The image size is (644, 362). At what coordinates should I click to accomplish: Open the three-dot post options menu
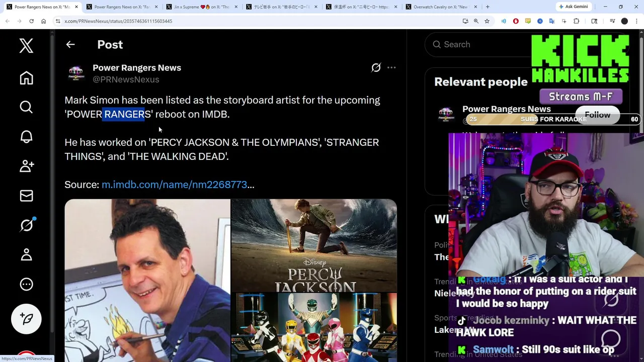coord(391,67)
